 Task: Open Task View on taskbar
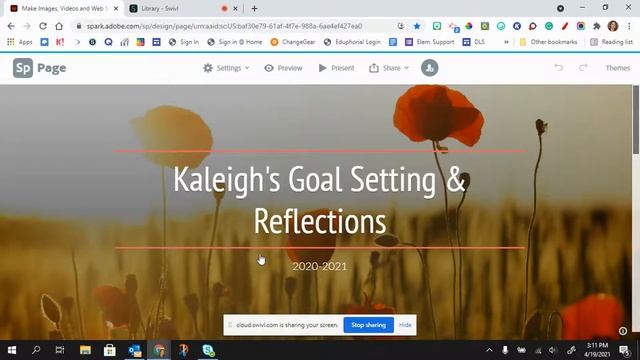tap(60, 350)
